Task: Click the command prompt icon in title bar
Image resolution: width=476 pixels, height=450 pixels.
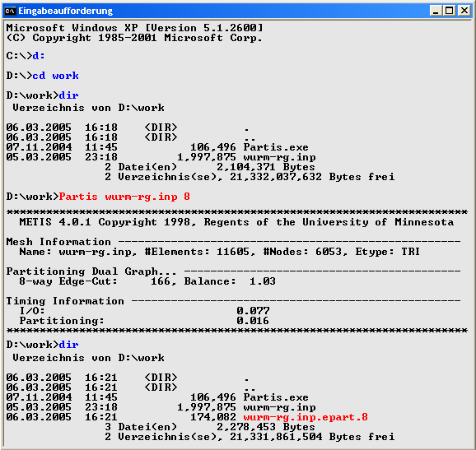Action: coord(10,12)
